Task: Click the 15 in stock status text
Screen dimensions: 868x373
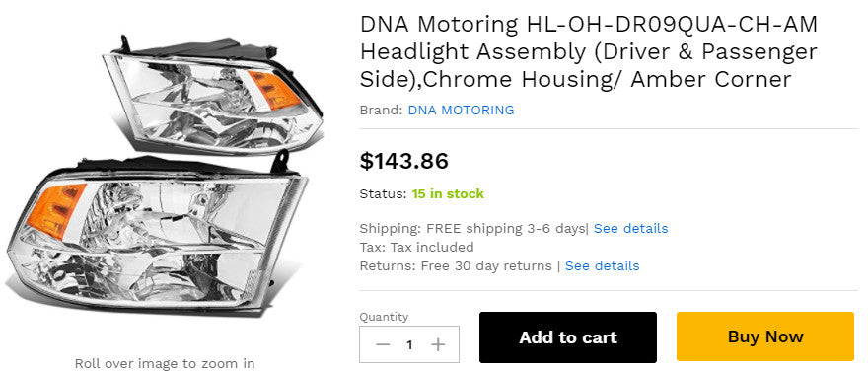Action: pos(448,194)
